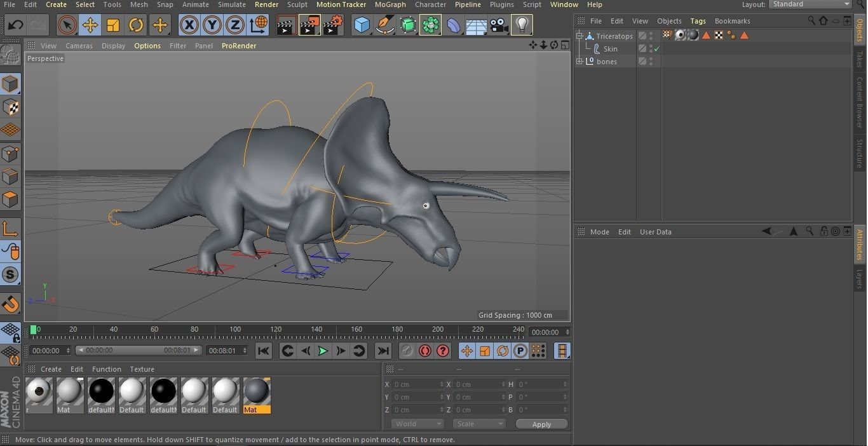The height and width of the screenshot is (446, 868).
Task: Go to start of animation
Action: (264, 351)
